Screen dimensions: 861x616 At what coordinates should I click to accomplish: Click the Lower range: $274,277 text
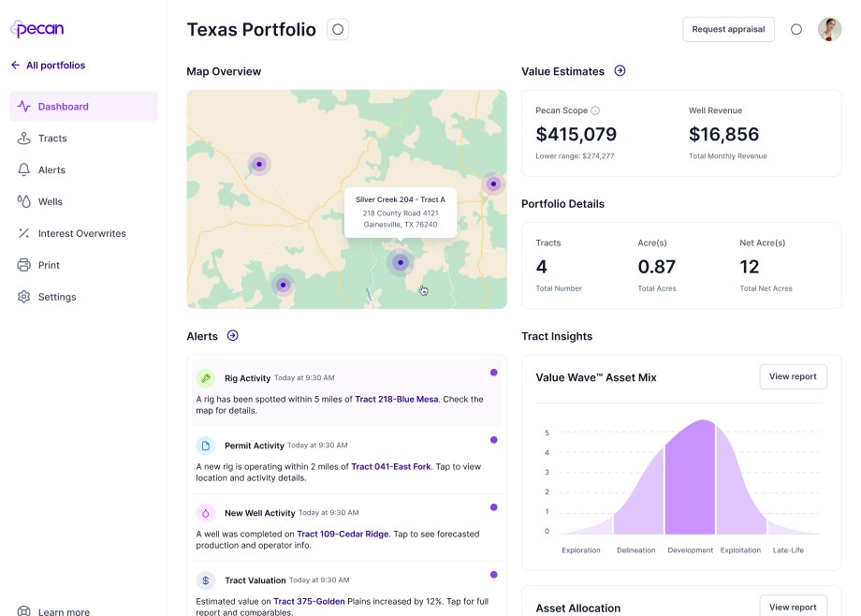575,156
